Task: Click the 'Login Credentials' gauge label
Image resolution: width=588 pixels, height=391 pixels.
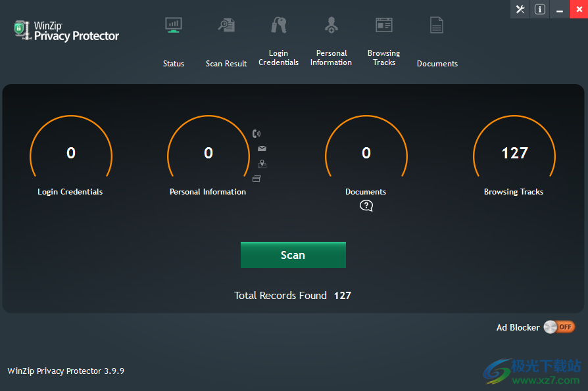Action: point(70,192)
